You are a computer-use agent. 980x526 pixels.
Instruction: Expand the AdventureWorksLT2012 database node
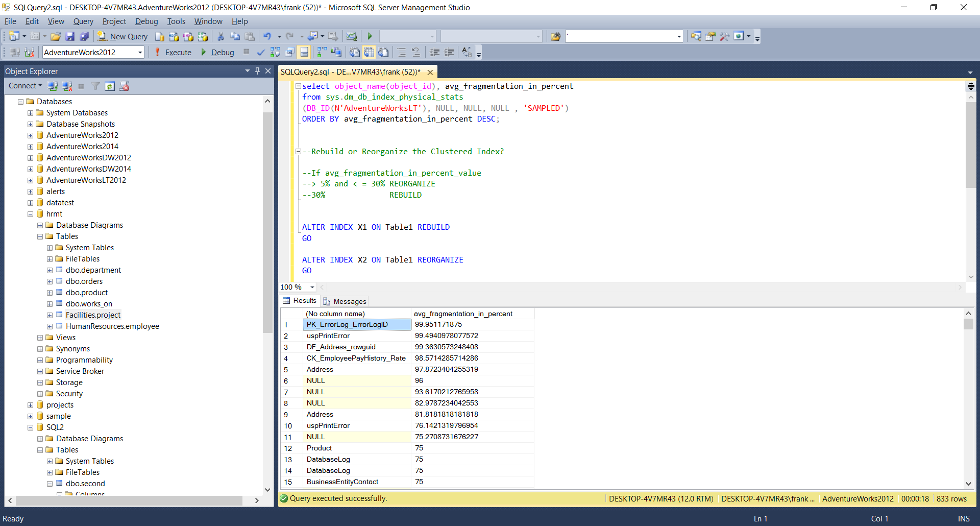pos(30,180)
